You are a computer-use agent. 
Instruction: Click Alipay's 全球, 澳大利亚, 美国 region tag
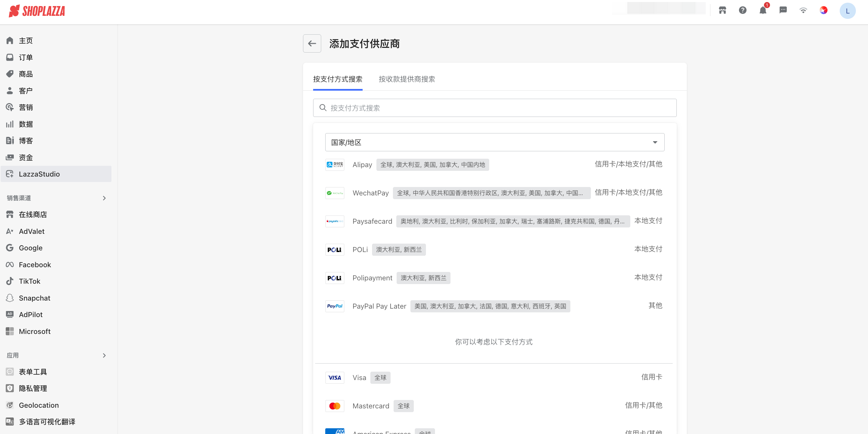433,164
